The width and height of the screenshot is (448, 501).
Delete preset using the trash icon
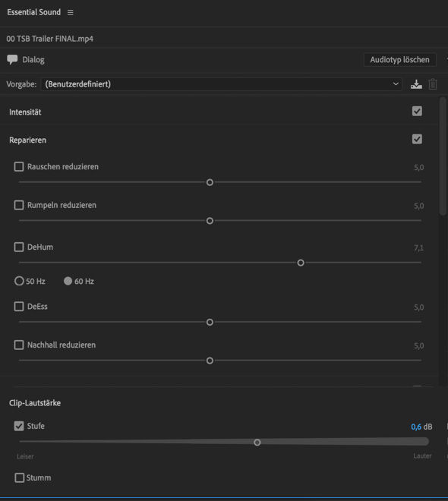[433, 84]
